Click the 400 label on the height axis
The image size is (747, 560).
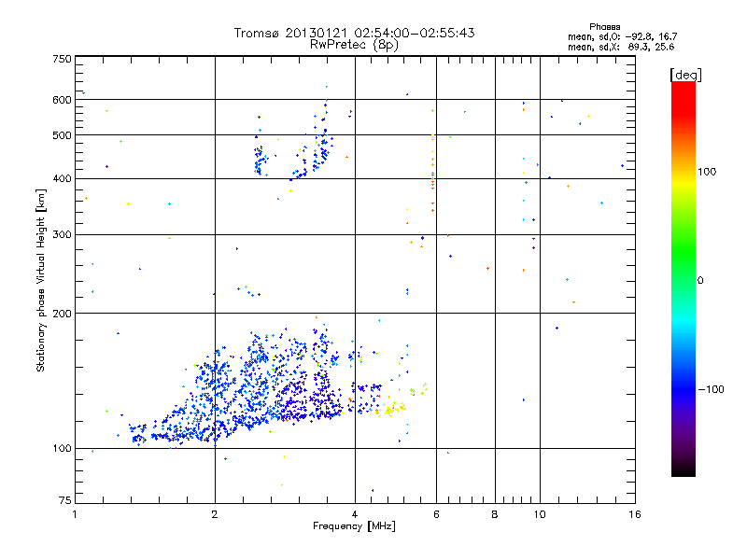pyautogui.click(x=62, y=178)
